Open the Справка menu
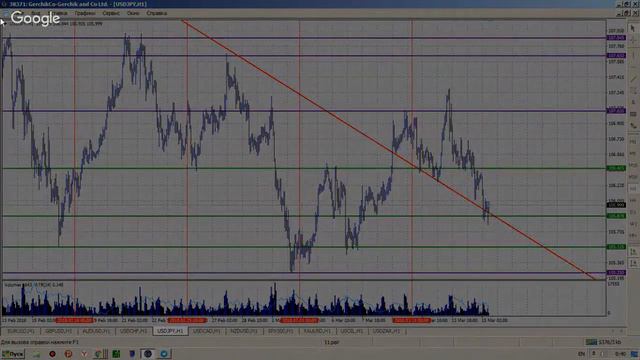The width and height of the screenshot is (640, 360). click(x=156, y=13)
